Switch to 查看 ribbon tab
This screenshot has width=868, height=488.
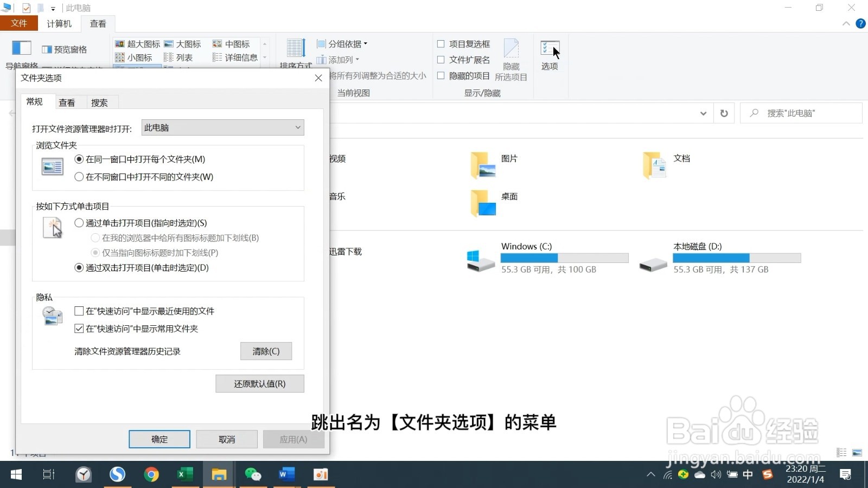pos(98,23)
